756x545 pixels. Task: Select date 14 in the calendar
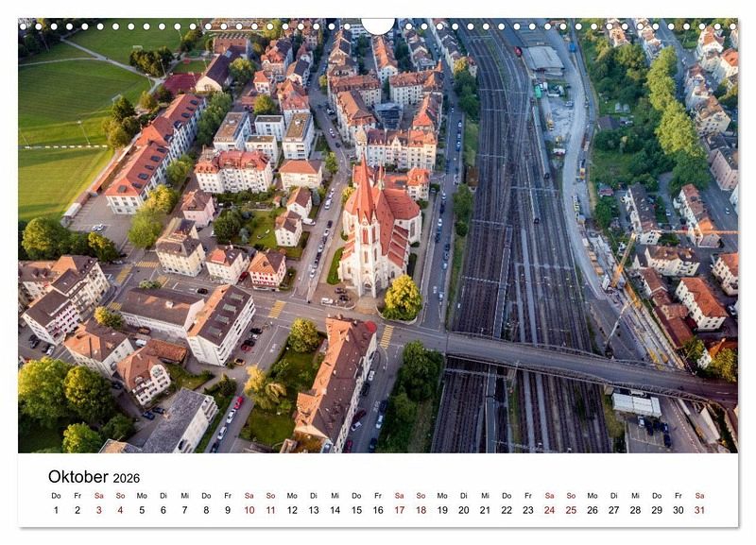335,510
